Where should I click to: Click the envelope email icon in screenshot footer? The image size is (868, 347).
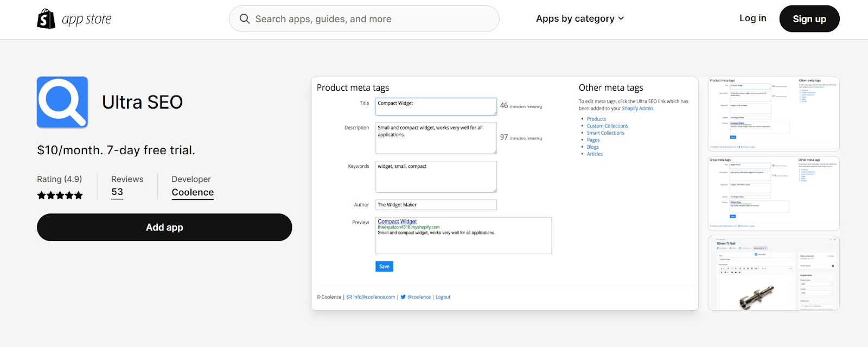pos(349,297)
